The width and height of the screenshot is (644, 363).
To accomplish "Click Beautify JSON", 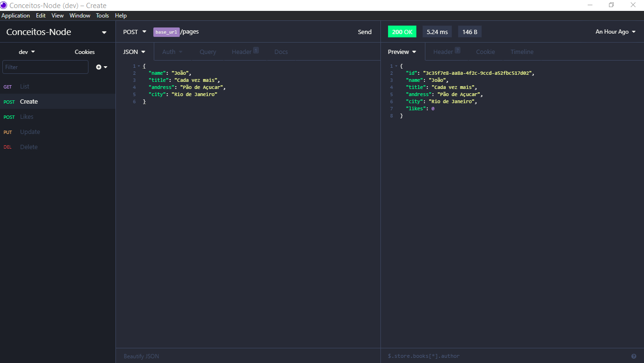I will pos(141,355).
